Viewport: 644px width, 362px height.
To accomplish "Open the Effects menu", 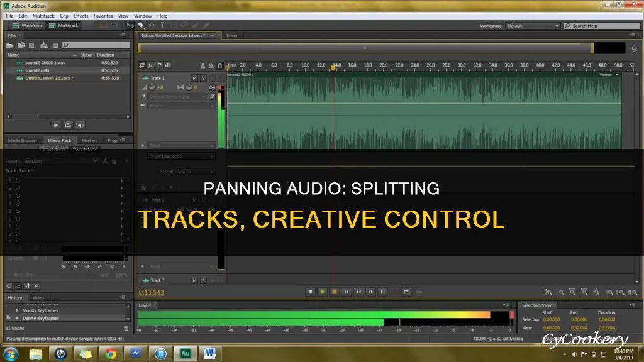I will click(81, 16).
